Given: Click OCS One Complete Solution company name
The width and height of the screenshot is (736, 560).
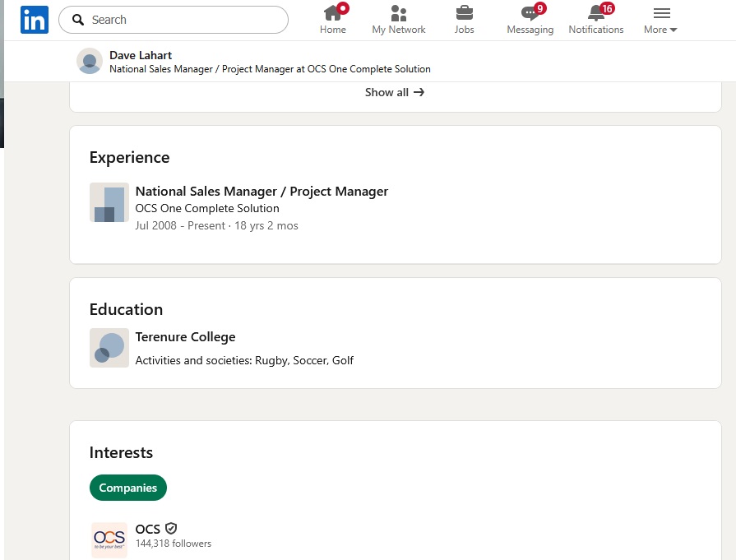Looking at the screenshot, I should coord(207,208).
